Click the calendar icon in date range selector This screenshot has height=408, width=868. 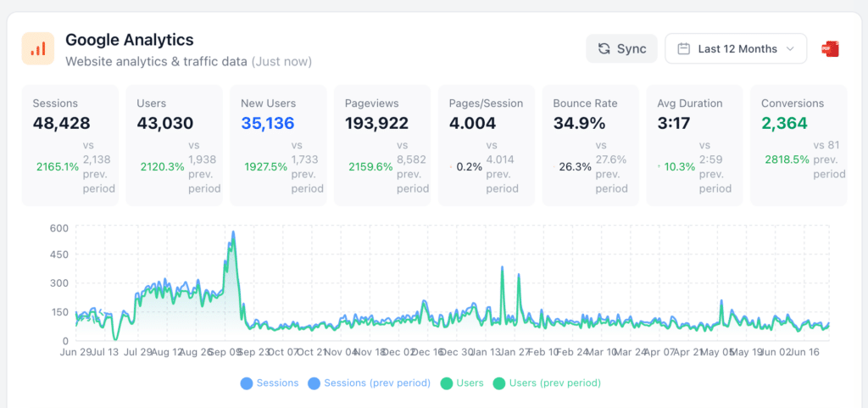tap(684, 48)
